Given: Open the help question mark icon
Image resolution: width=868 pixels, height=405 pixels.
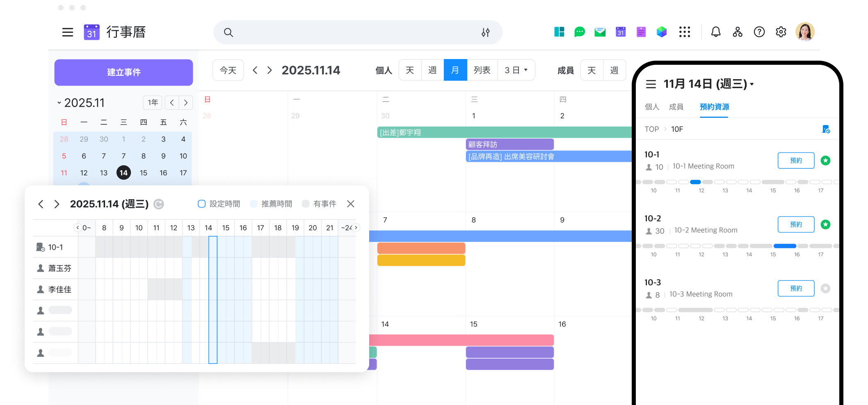Looking at the screenshot, I should click(759, 32).
